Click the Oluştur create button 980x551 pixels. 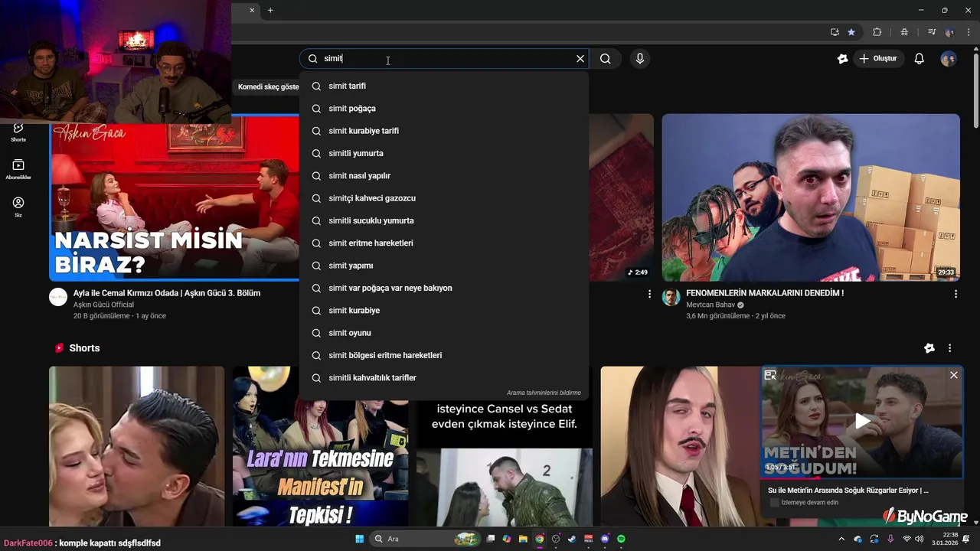[x=878, y=59]
